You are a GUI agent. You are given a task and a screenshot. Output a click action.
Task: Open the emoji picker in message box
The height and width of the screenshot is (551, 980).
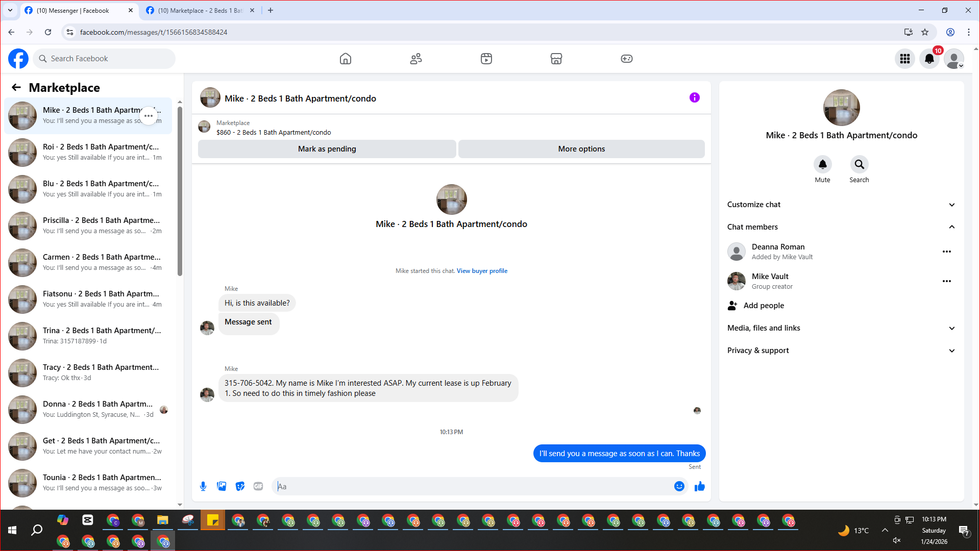[679, 486]
